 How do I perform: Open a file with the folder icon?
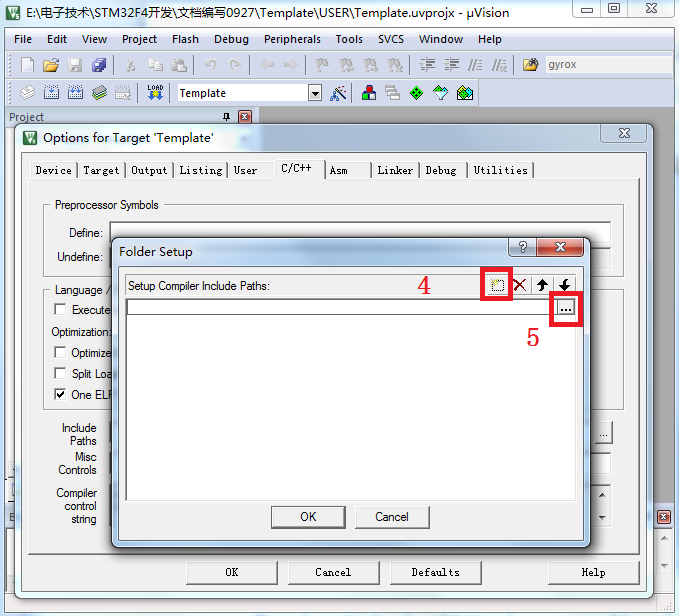[x=51, y=65]
